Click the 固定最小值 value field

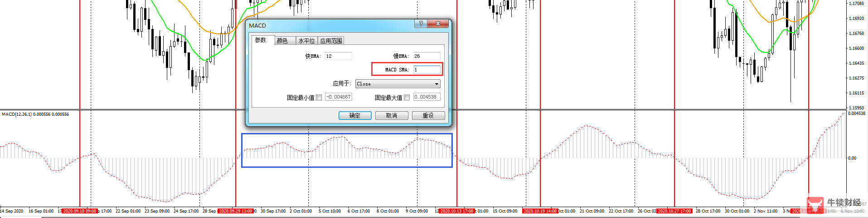[338, 97]
